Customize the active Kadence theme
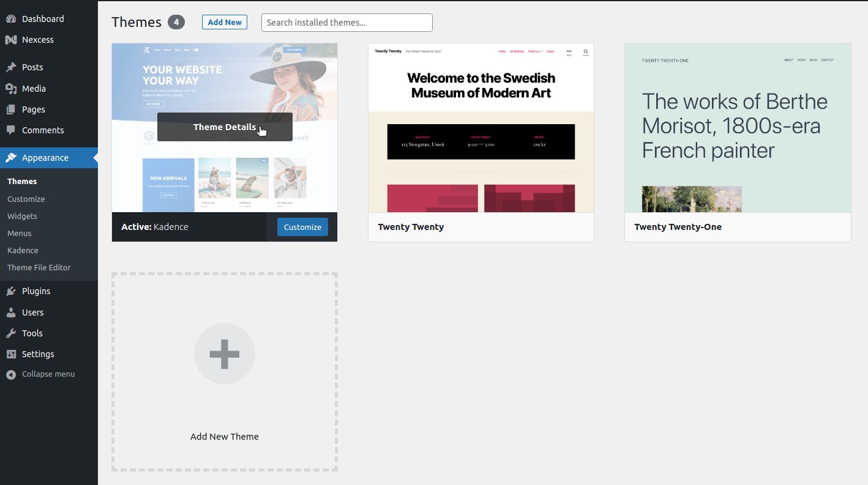The height and width of the screenshot is (485, 868). coord(302,226)
